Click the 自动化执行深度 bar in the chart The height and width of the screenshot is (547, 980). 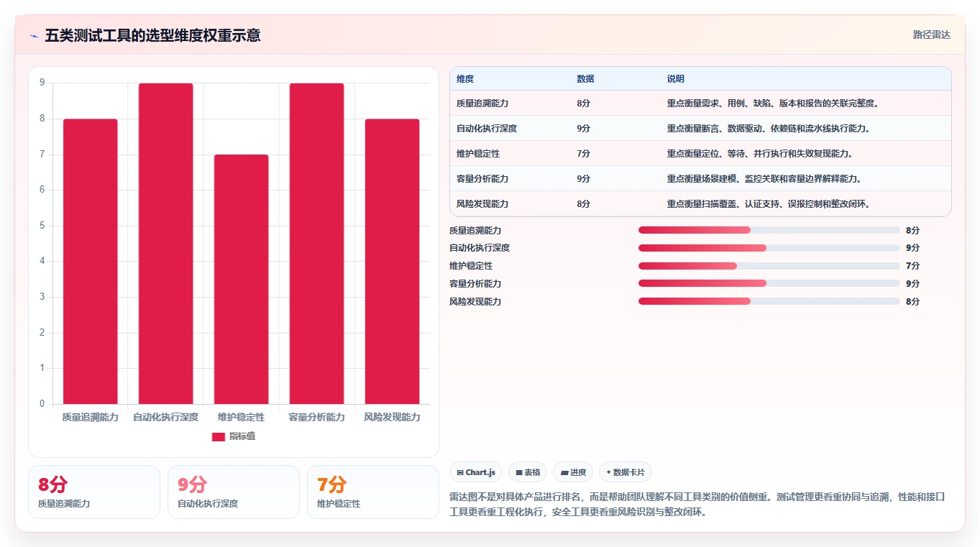pyautogui.click(x=166, y=244)
